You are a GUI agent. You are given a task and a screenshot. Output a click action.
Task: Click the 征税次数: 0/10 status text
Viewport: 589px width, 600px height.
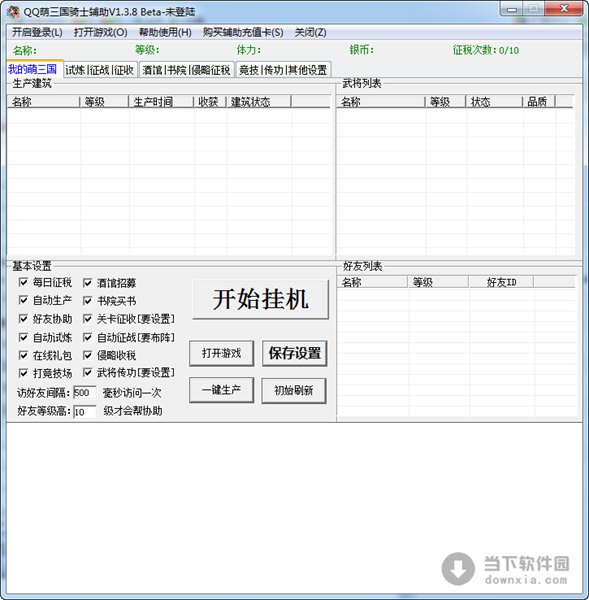(x=486, y=50)
